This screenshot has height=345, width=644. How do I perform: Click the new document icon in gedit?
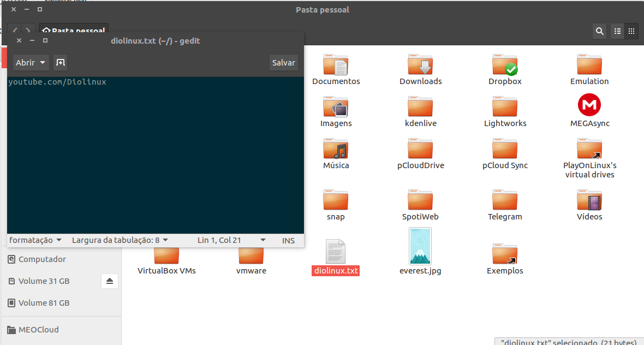pyautogui.click(x=60, y=63)
